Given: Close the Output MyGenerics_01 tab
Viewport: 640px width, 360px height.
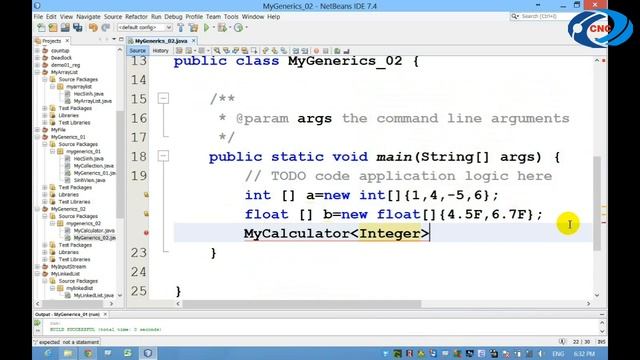Looking at the screenshot, I should click(x=105, y=314).
